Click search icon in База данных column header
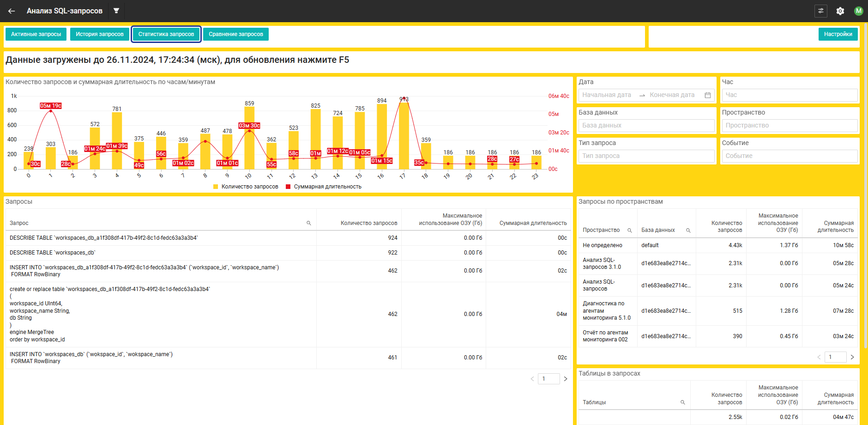Viewport: 868px width, 425px height. tap(688, 230)
